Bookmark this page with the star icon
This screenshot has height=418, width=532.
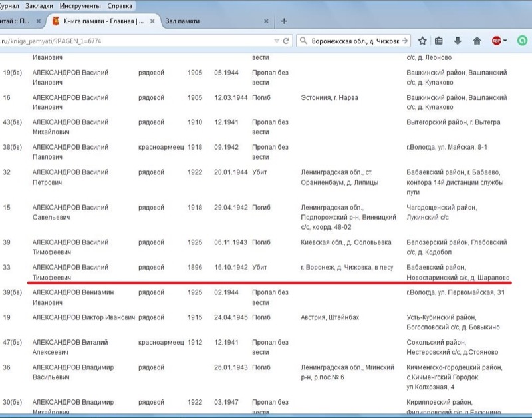click(423, 41)
